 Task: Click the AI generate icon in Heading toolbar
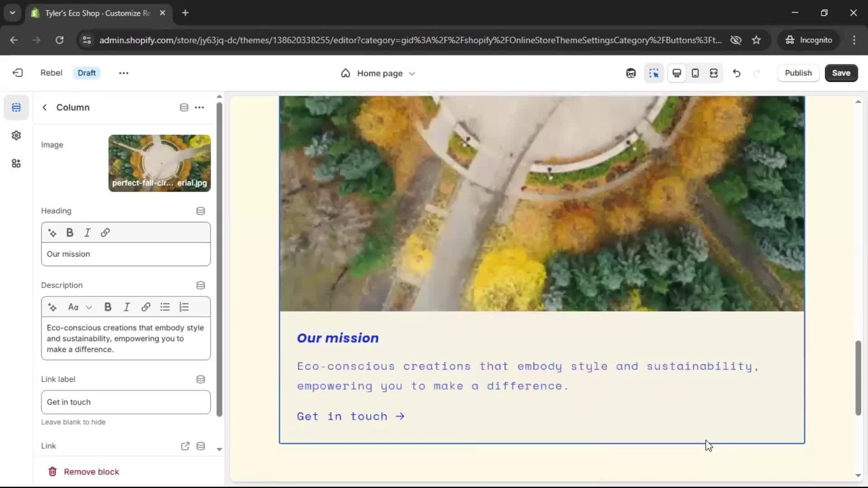tap(52, 233)
